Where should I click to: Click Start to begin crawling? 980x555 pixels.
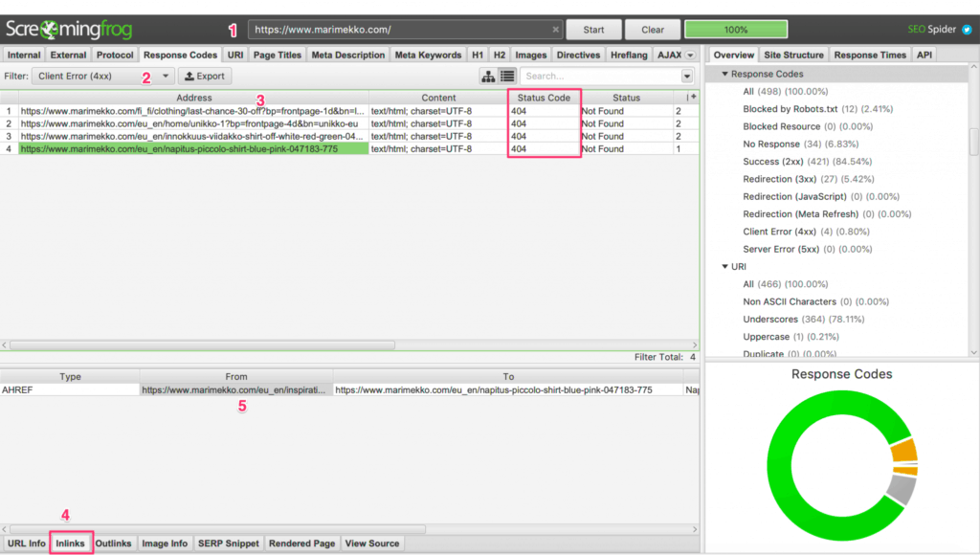pyautogui.click(x=593, y=30)
